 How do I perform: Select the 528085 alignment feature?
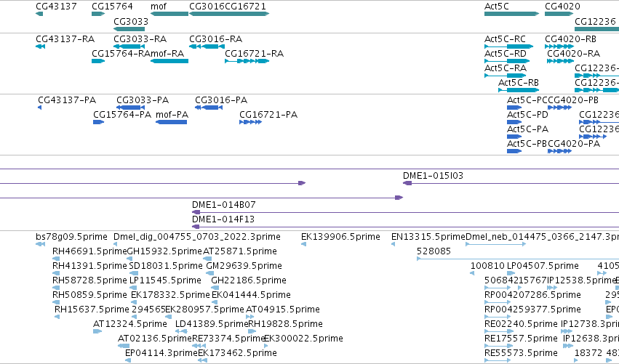(x=518, y=259)
